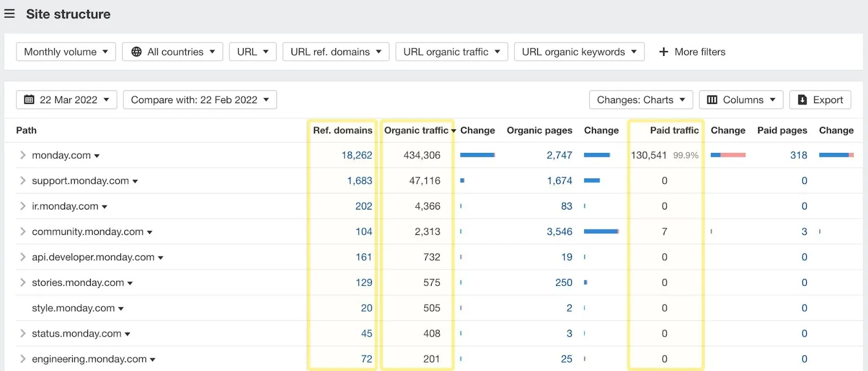This screenshot has height=371, width=868.
Task: Expand the community.monday.com row
Action: pyautogui.click(x=22, y=232)
